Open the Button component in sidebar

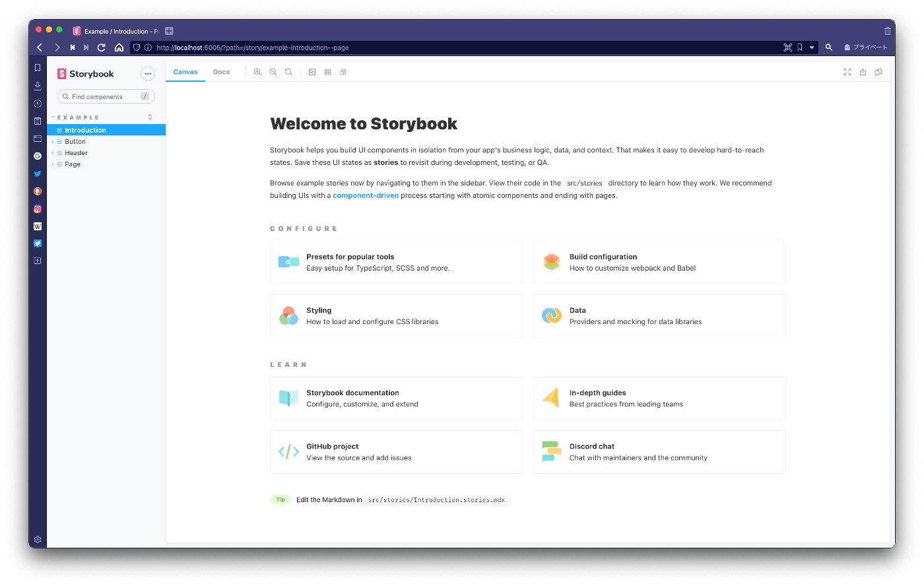75,142
